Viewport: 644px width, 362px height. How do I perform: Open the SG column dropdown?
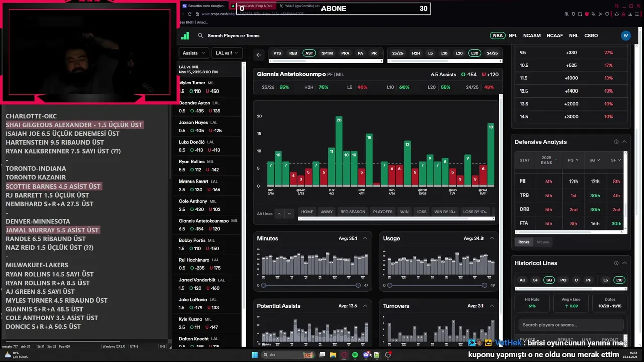[595, 160]
